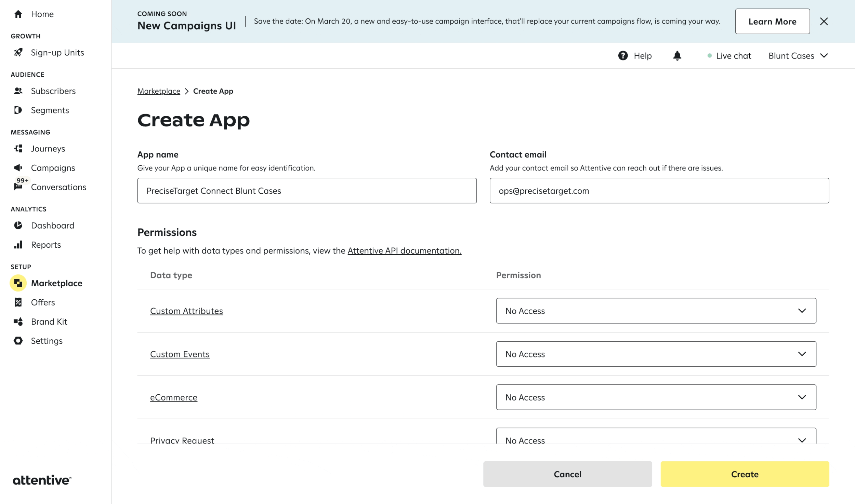Open notifications via the bell icon
The width and height of the screenshot is (855, 504).
coord(677,56)
